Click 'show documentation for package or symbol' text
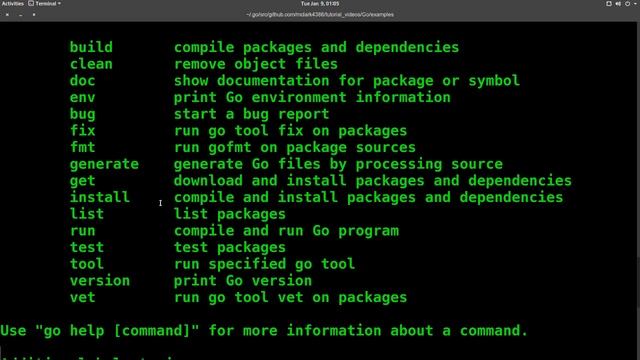Image resolution: width=640 pixels, height=360 pixels. (x=347, y=81)
